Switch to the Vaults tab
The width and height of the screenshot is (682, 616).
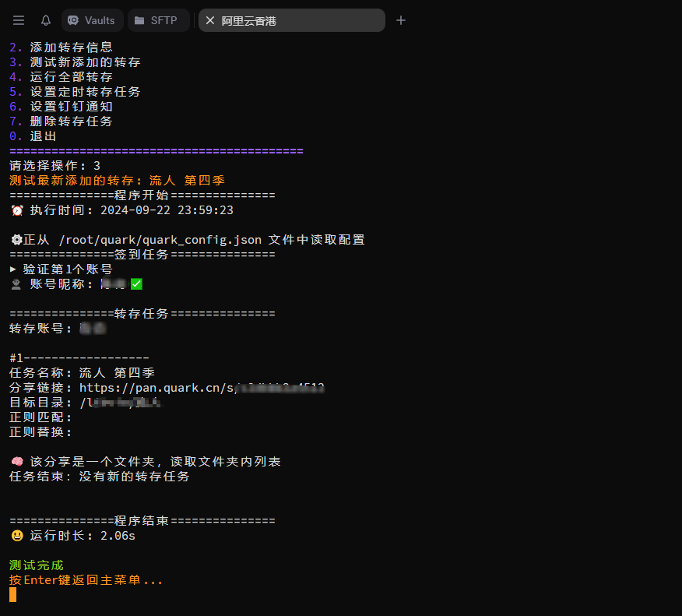(92, 20)
